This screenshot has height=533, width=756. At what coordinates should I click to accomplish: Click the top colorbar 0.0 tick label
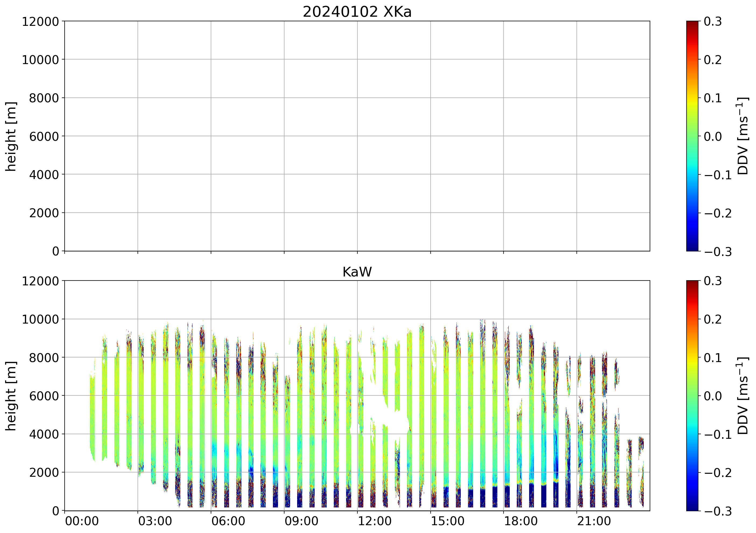tap(713, 136)
